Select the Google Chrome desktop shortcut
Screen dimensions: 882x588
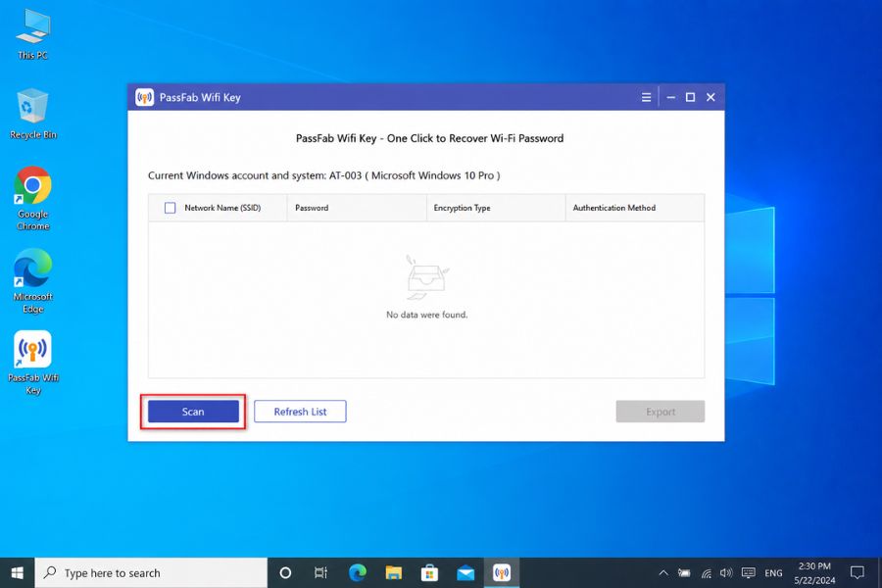(32, 198)
